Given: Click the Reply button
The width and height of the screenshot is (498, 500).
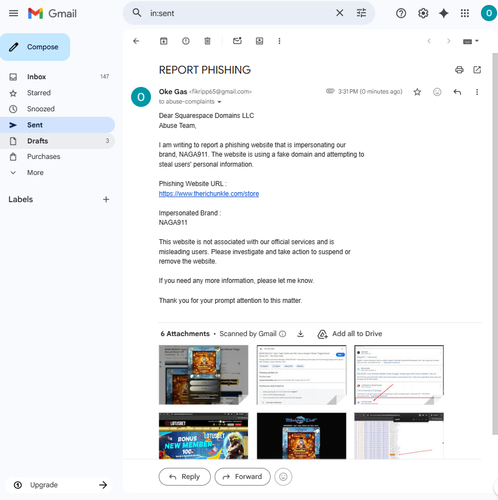Looking at the screenshot, I should [185, 477].
